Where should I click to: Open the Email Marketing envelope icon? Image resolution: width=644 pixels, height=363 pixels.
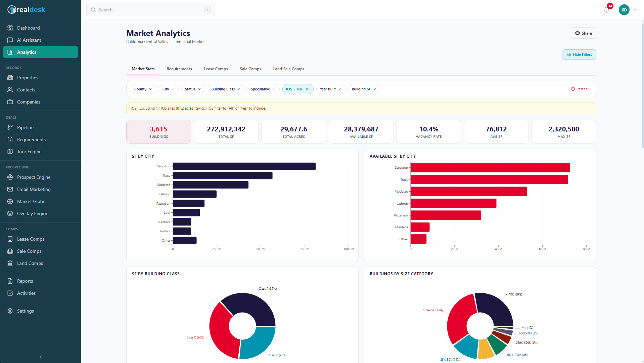tap(10, 189)
